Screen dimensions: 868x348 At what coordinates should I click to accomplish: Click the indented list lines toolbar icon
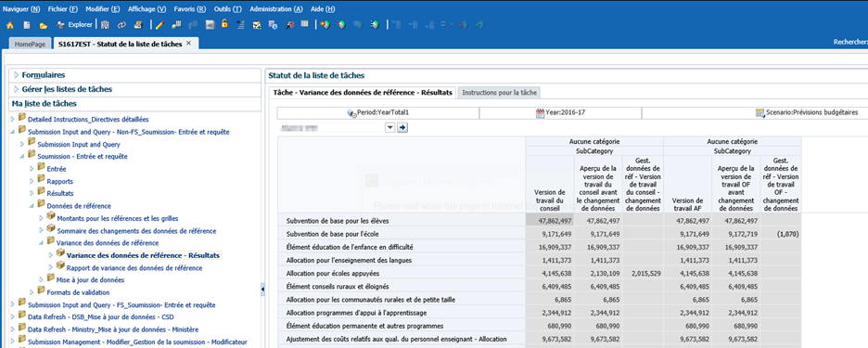coord(240,25)
